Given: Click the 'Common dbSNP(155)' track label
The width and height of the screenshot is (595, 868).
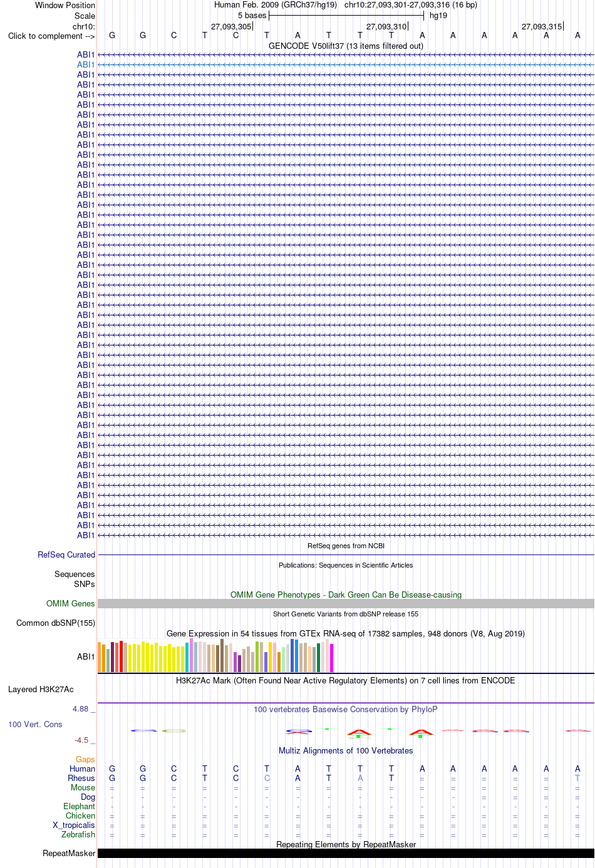Looking at the screenshot, I should pyautogui.click(x=56, y=623).
